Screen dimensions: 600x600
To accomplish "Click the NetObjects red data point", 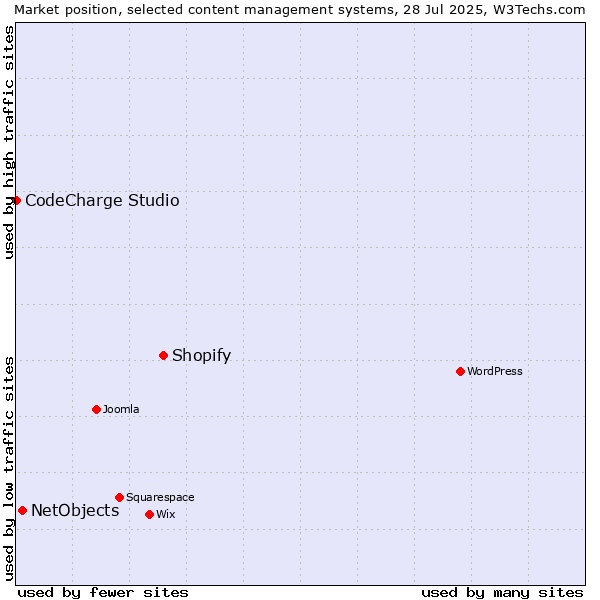I will coord(23,510).
